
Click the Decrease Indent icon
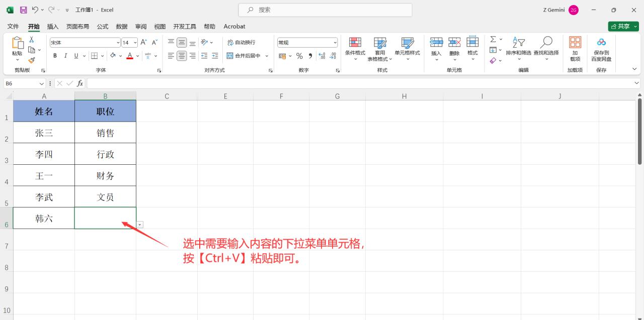tap(204, 56)
